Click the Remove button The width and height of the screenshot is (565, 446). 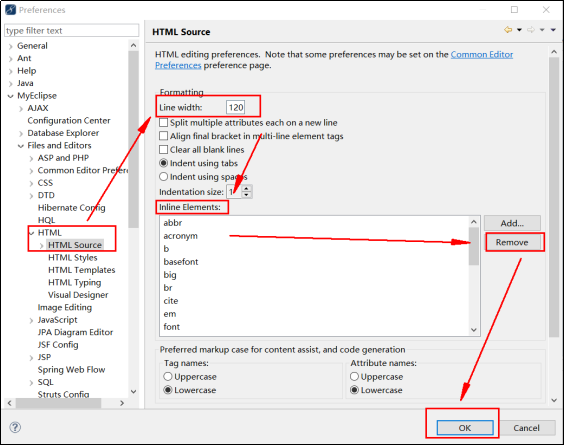512,242
